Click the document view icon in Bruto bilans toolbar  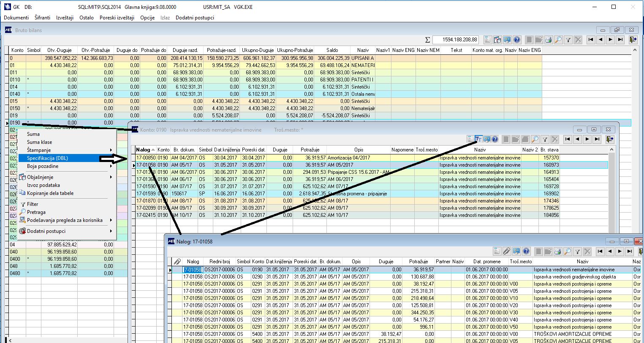tap(488, 40)
